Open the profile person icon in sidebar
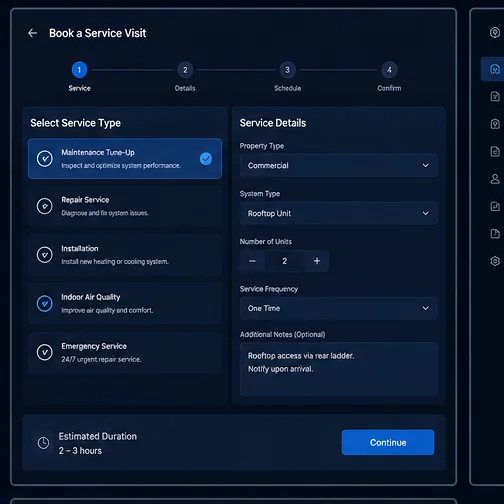Viewport: 504px width, 504px height. click(495, 179)
